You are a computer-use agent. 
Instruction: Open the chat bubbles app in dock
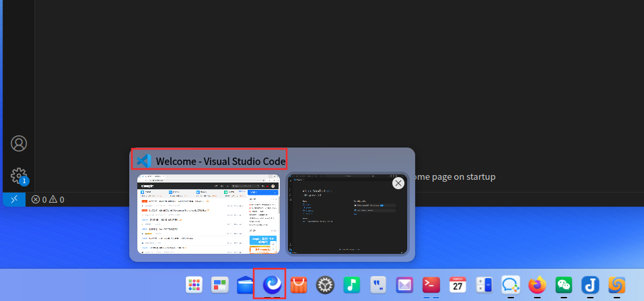(511, 285)
